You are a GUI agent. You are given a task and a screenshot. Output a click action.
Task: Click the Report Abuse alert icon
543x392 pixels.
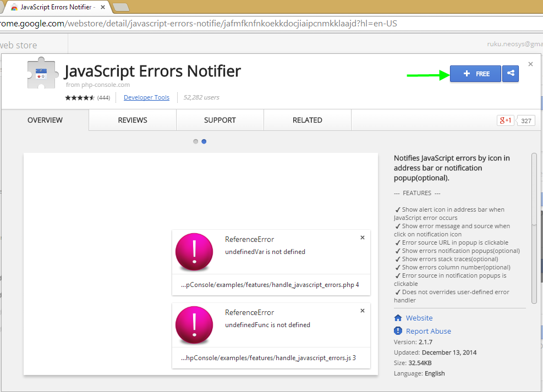(x=398, y=331)
